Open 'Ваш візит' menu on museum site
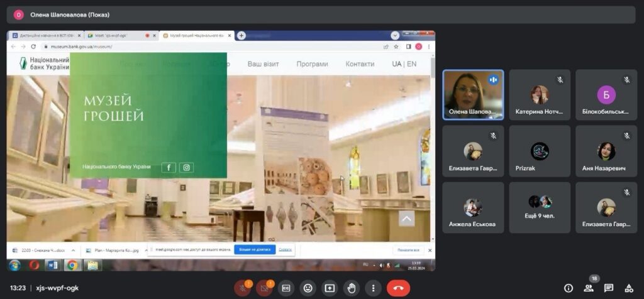Image resolution: width=644 pixels, height=299 pixels. click(264, 64)
